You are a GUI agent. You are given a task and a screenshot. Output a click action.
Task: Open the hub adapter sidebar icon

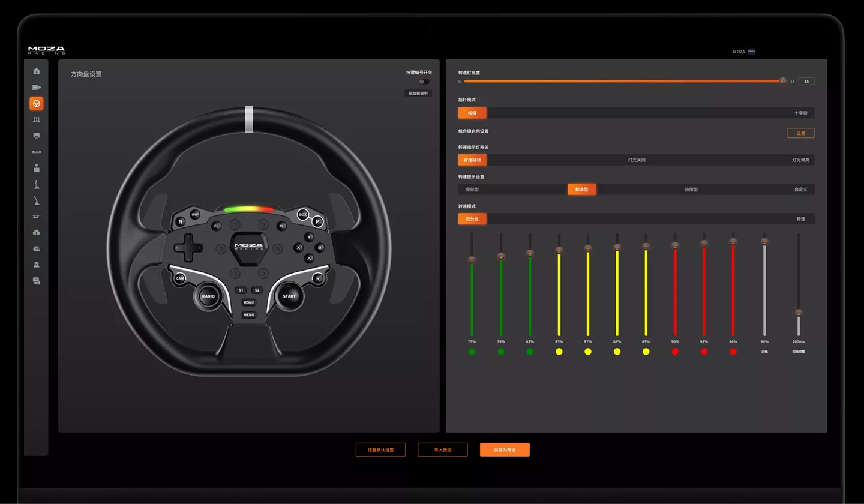click(37, 216)
